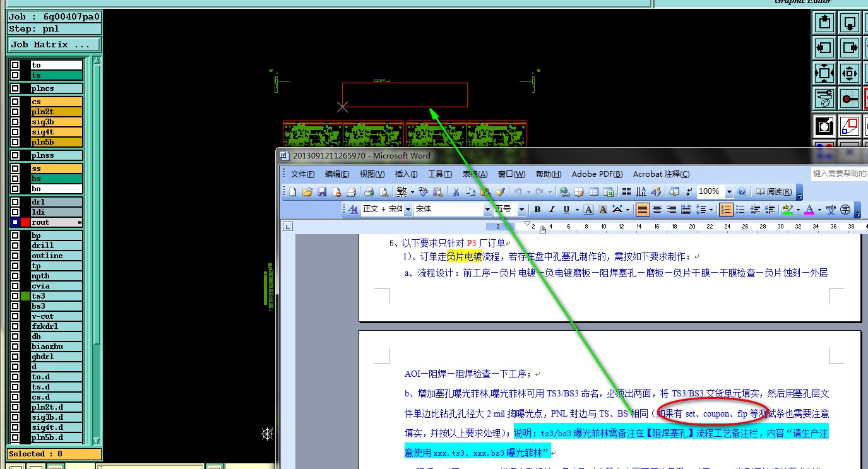The height and width of the screenshot is (469, 868).
Task: Toggle the checkbox for layer 'drl'
Action: coord(15,202)
